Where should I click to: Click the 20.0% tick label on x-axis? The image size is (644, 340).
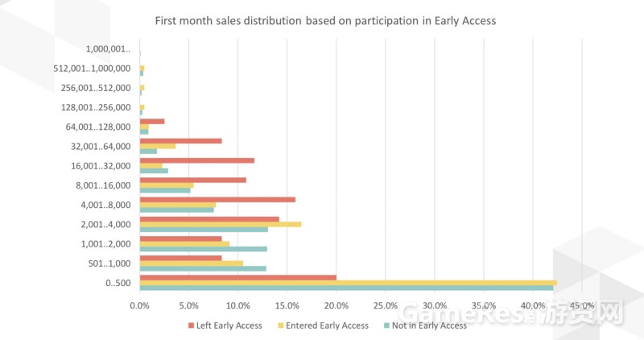336,306
